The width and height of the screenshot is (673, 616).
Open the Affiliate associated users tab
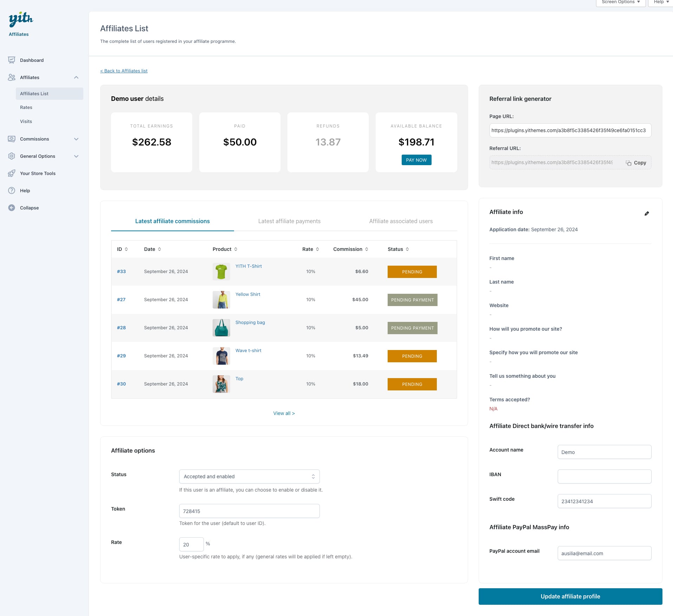tap(401, 221)
